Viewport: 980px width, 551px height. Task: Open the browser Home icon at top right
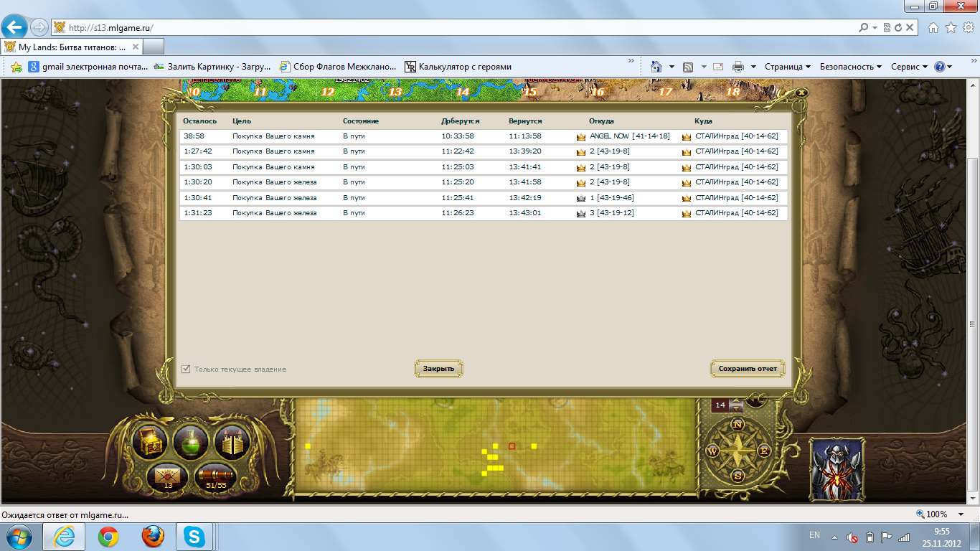pyautogui.click(x=933, y=27)
